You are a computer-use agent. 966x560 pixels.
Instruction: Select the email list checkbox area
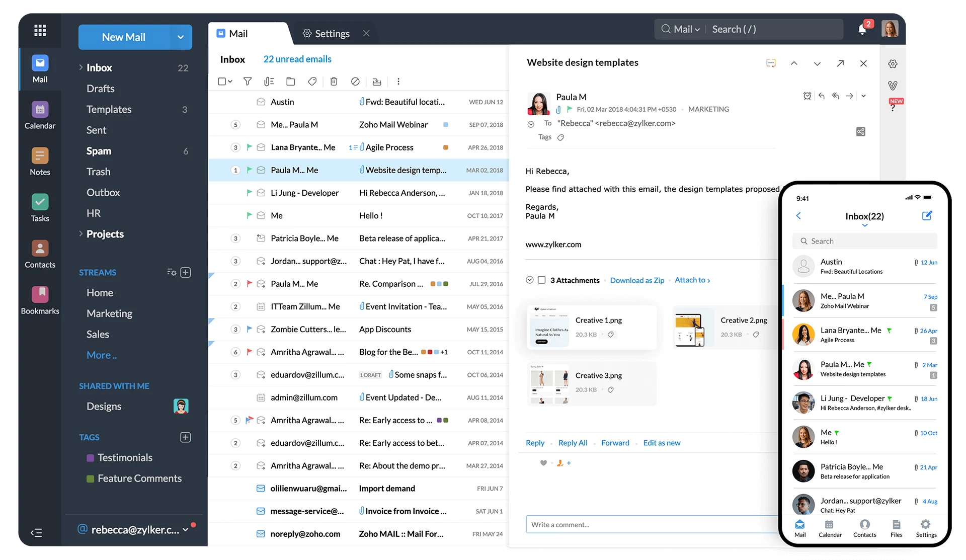pyautogui.click(x=222, y=81)
